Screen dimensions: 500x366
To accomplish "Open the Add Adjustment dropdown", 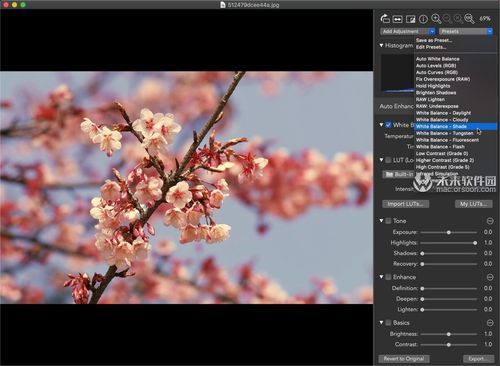I will click(408, 31).
